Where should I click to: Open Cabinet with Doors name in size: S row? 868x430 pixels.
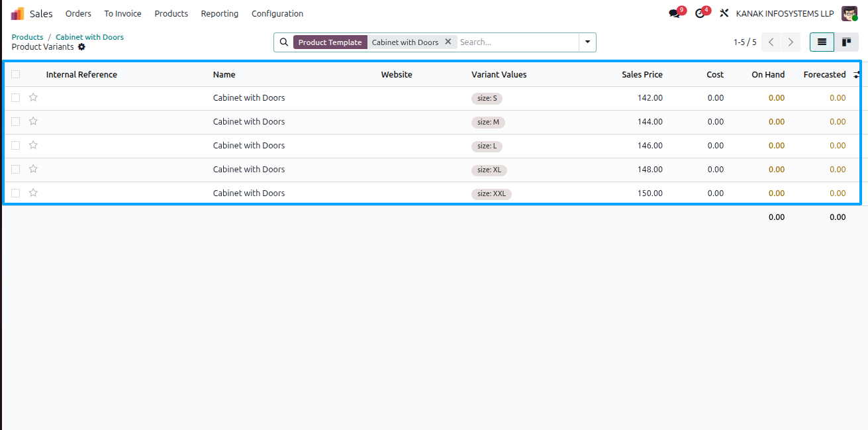249,97
